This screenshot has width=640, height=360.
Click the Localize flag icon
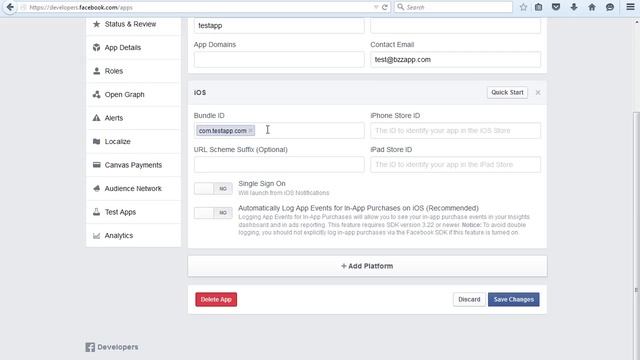96,142
